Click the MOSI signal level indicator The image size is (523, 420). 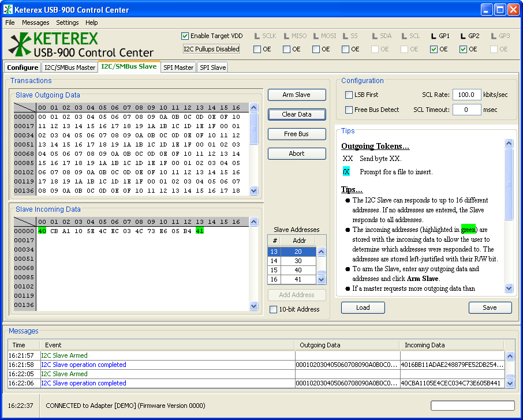tap(316, 36)
